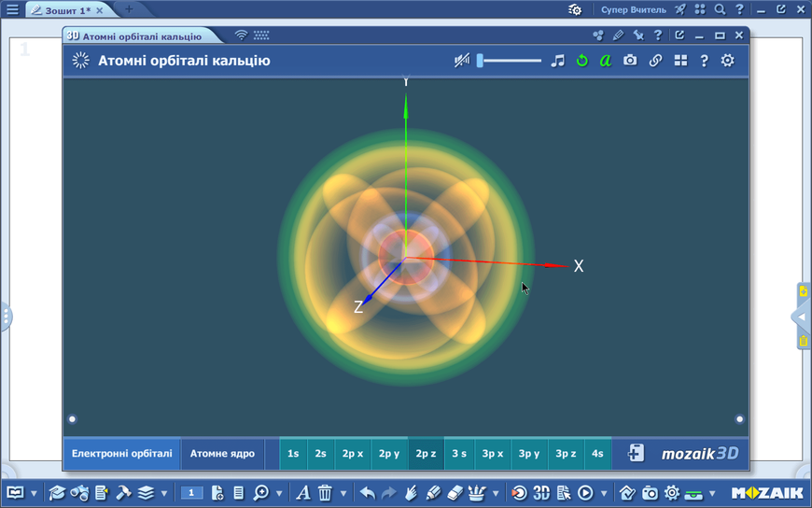The height and width of the screenshot is (508, 812).
Task: Toggle the 1s orbital
Action: click(293, 454)
